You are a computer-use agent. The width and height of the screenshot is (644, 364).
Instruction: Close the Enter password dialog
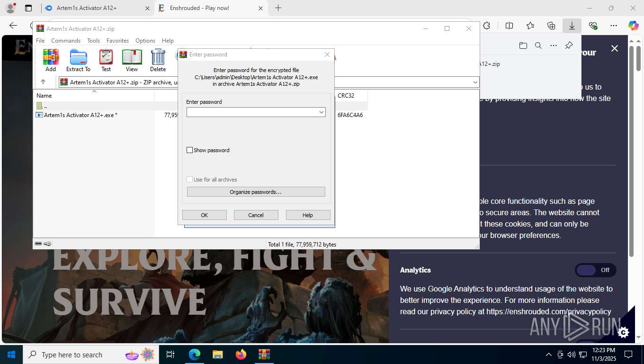coord(327,55)
